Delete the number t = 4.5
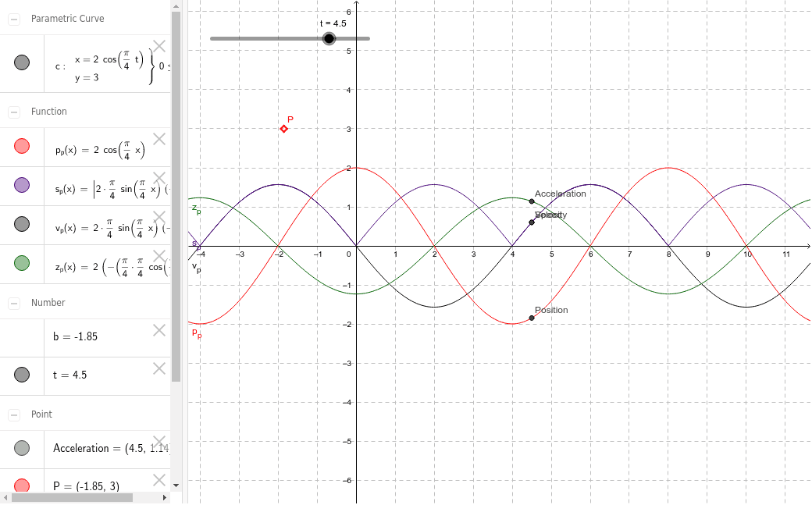This screenshot has width=812, height=505. tap(159, 368)
